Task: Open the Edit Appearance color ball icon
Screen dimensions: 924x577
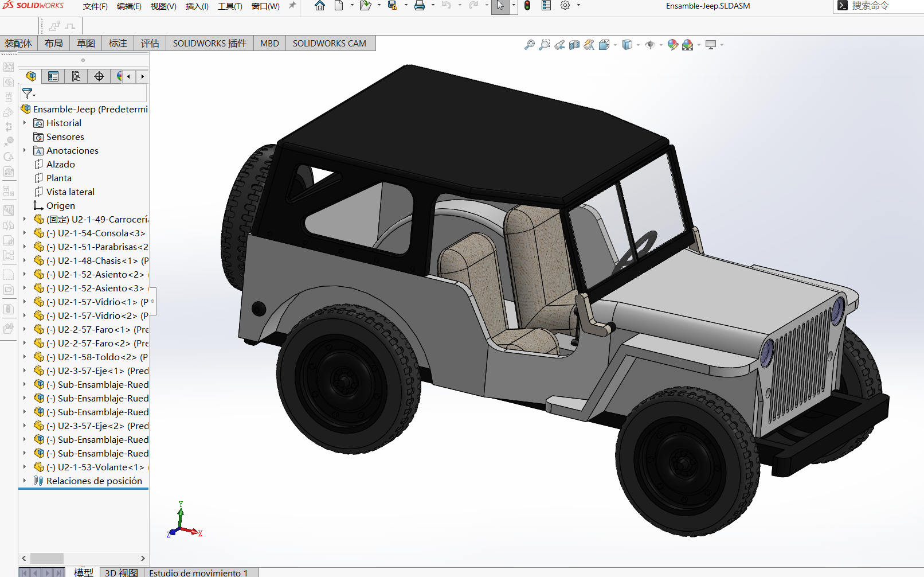Action: (x=672, y=45)
